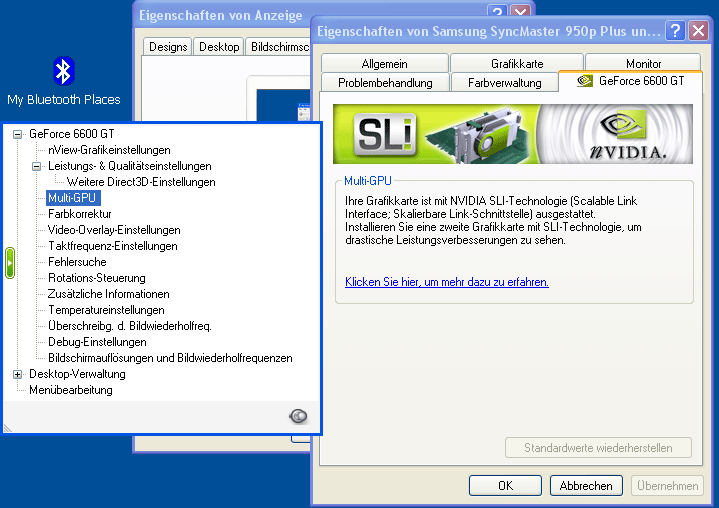This screenshot has height=508, width=719.
Task: Select nView-Grafikeinstellungen in the tree
Action: 109,150
